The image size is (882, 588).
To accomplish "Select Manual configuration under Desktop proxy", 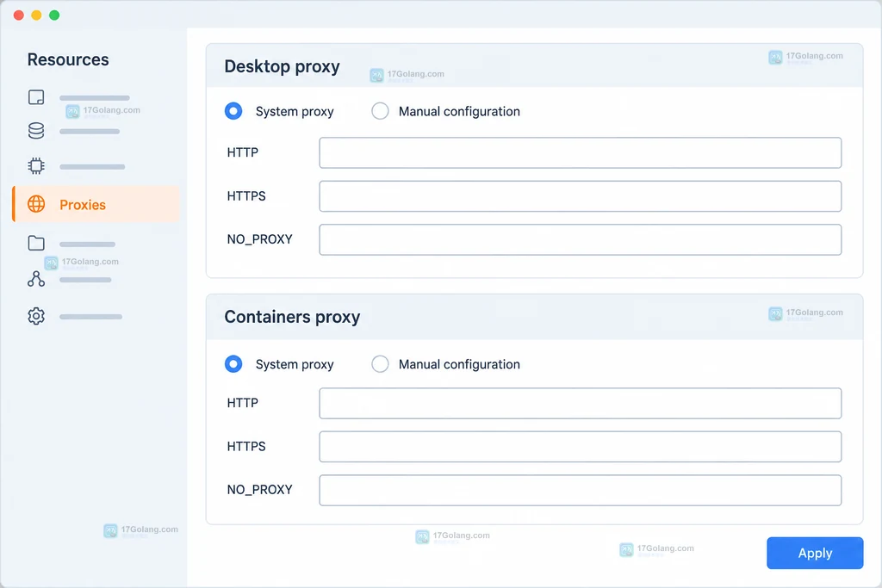I will 380,111.
